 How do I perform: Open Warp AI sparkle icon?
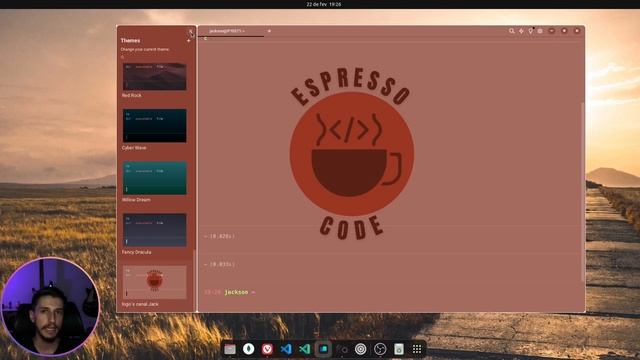click(x=521, y=31)
